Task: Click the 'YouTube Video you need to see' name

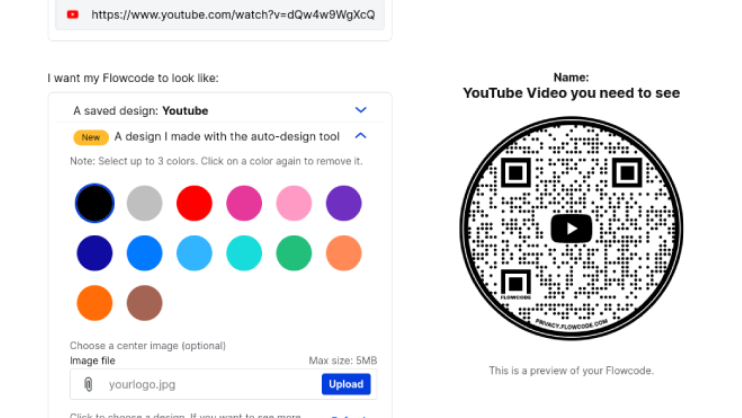Action: (571, 93)
